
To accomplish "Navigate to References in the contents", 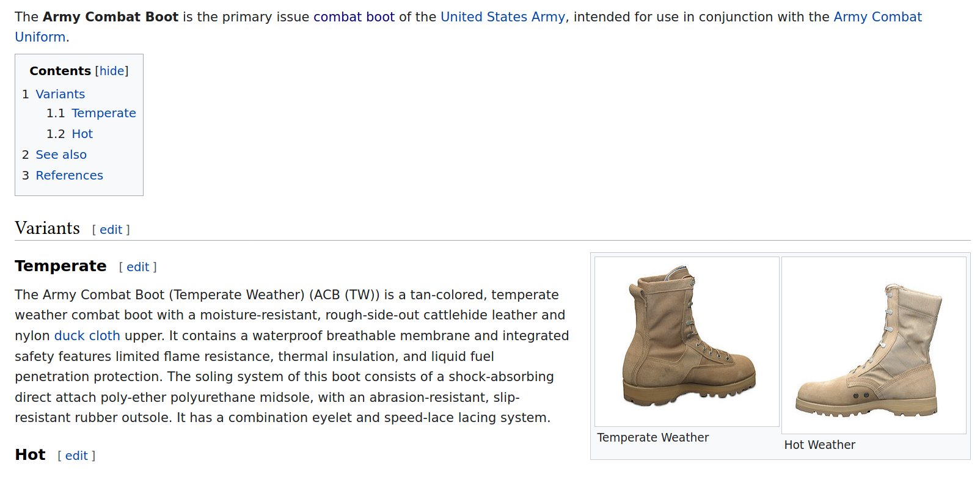I will [x=69, y=175].
